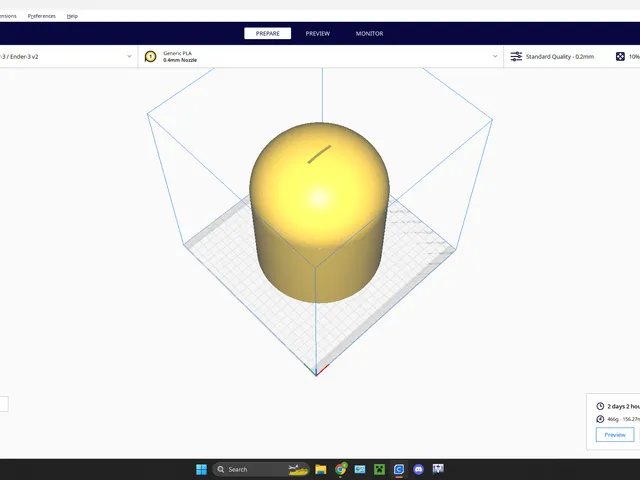Open the PREVIEW stage tab

point(318,33)
